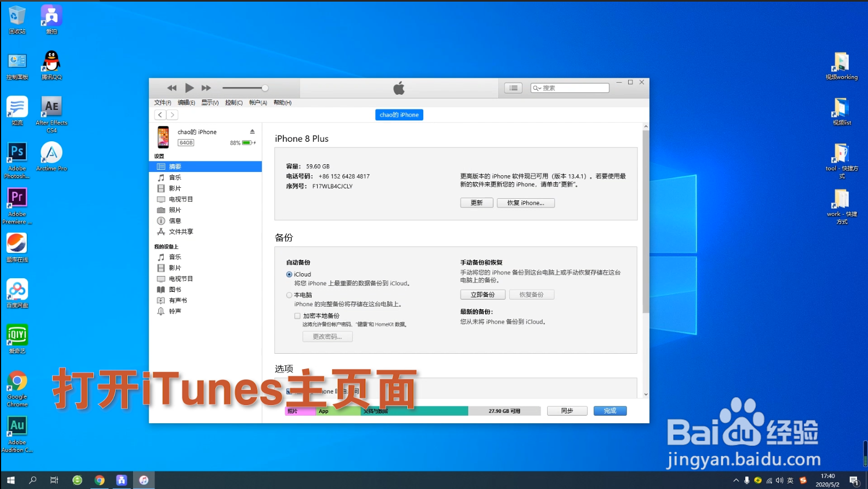868x489 pixels.
Task: Click the 更新 button
Action: [x=476, y=203]
